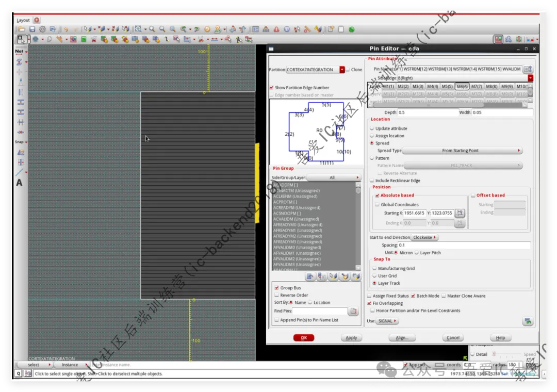
Task: Select the Manufacturing Grid snap option
Action: tap(374, 268)
